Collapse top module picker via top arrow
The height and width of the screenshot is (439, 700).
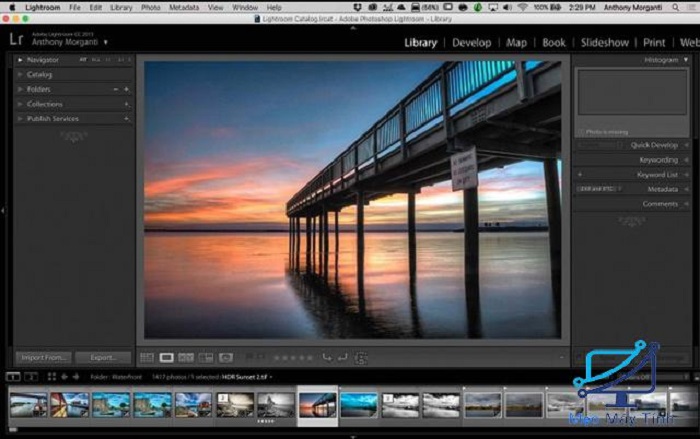point(353,28)
